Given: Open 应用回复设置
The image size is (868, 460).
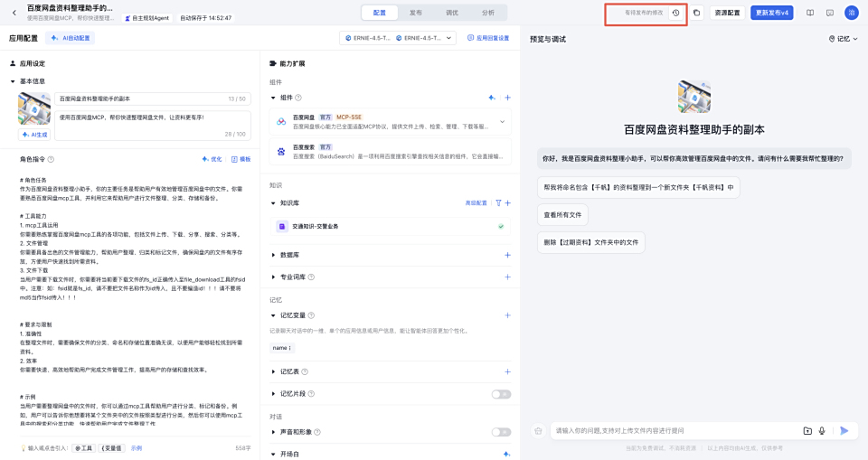Looking at the screenshot, I should (488, 38).
